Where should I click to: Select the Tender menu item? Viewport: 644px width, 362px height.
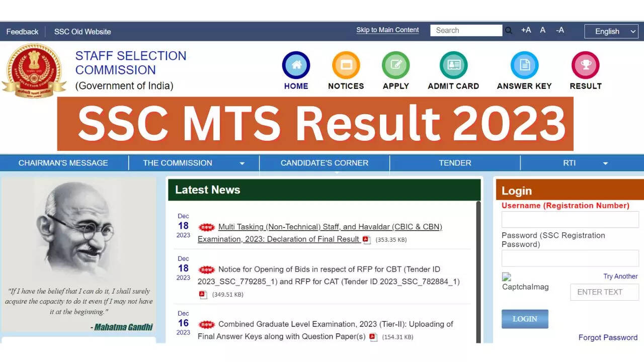click(455, 163)
